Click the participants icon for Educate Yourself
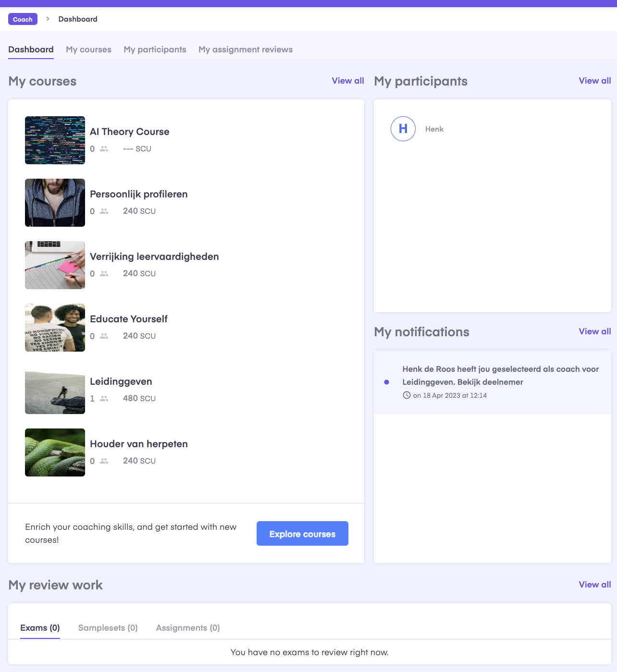Image resolution: width=617 pixels, height=672 pixels. coord(103,336)
